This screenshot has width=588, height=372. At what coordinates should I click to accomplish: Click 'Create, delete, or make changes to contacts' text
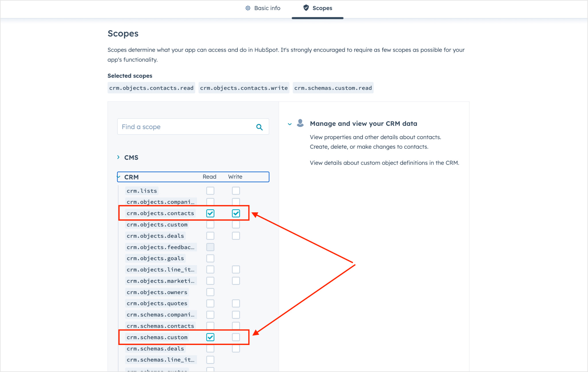(x=369, y=147)
